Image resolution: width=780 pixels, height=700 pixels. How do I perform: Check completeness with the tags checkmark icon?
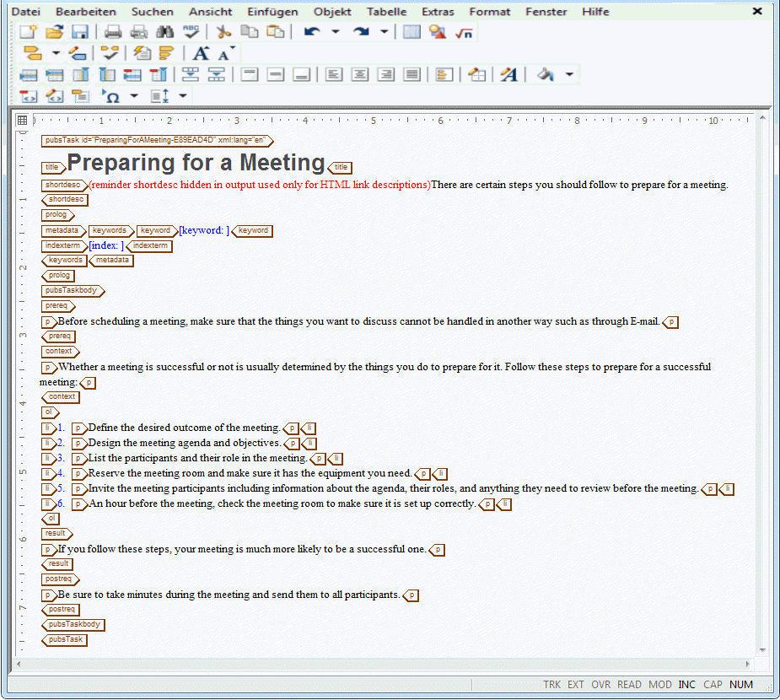pos(110,53)
